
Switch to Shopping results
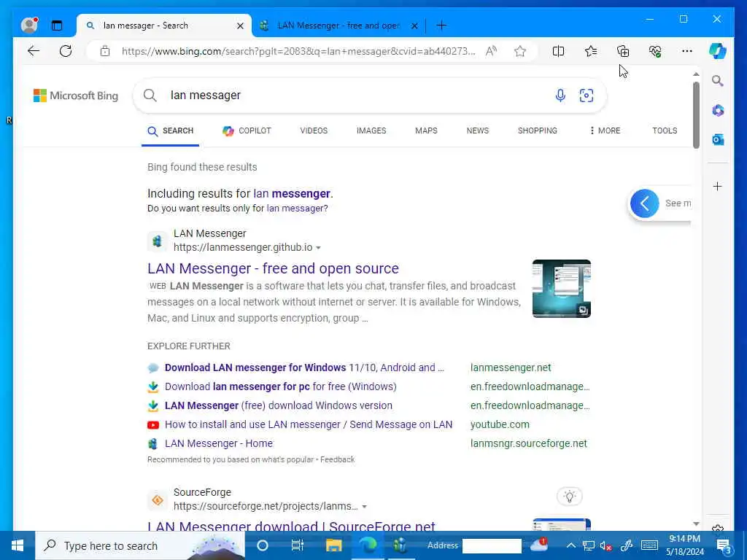pyautogui.click(x=538, y=131)
